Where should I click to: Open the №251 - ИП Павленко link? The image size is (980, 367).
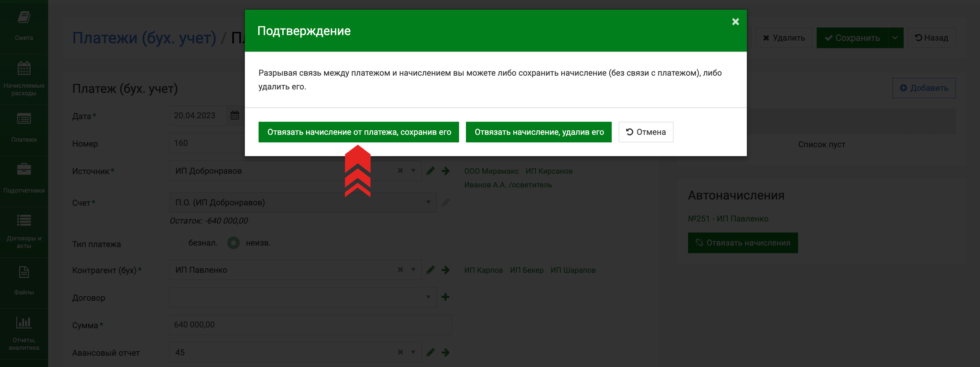[x=728, y=218]
